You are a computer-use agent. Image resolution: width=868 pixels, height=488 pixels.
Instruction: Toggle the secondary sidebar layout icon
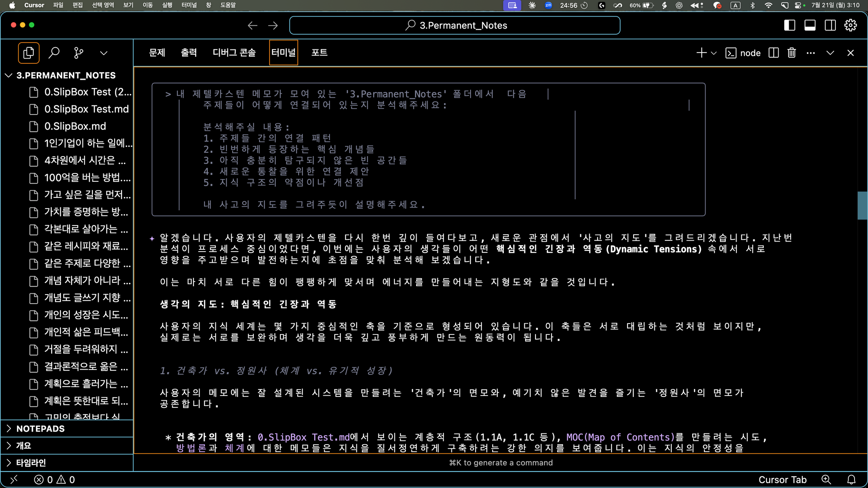pyautogui.click(x=830, y=26)
